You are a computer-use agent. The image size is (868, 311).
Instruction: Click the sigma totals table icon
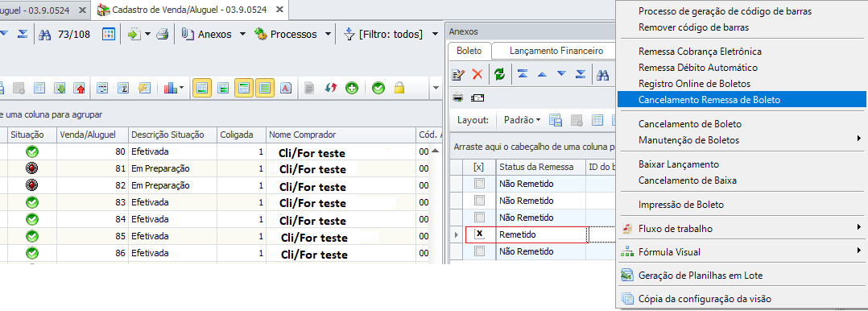tap(123, 88)
